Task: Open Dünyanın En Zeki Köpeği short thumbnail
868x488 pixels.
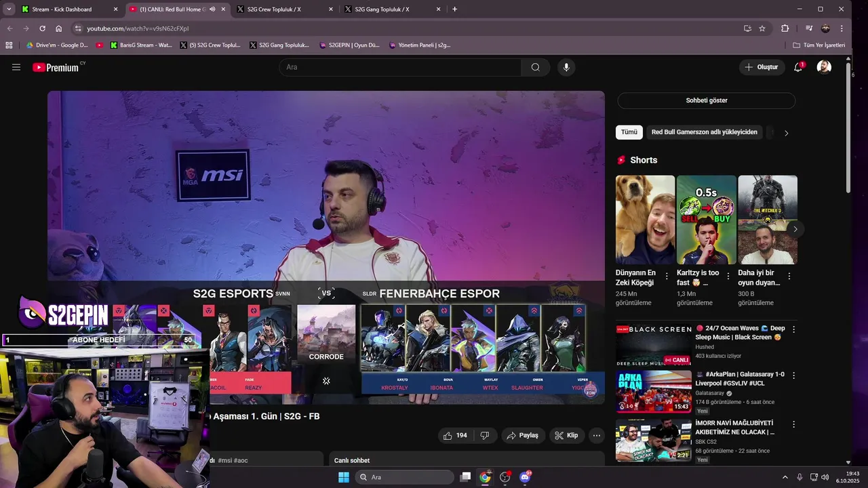Action: click(645, 220)
